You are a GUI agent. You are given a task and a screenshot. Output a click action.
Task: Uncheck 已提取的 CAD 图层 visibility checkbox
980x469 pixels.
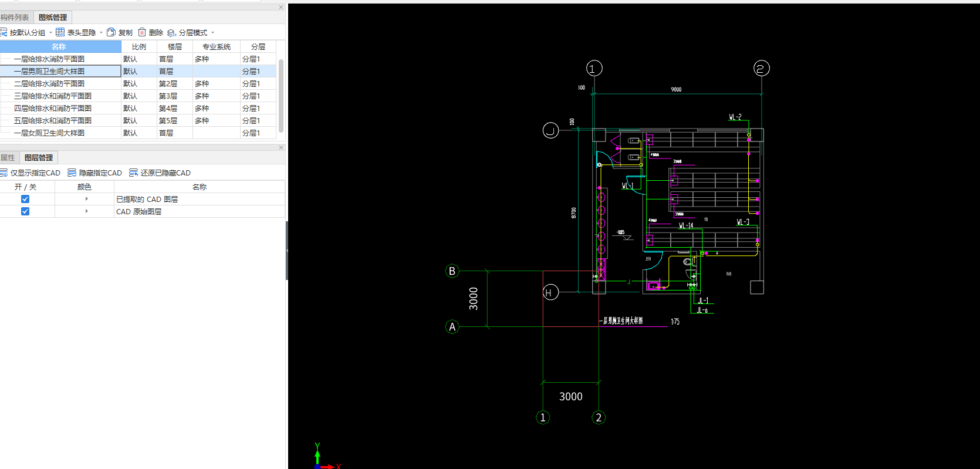tap(25, 199)
